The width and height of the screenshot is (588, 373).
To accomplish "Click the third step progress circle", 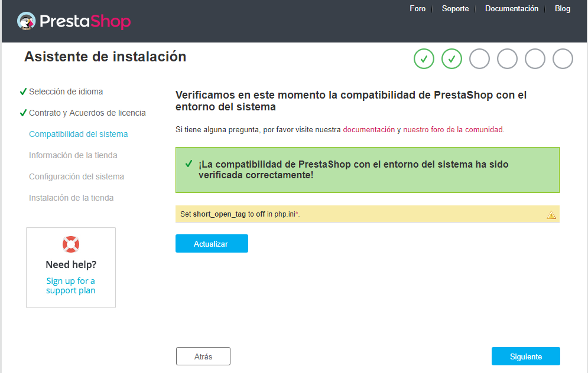I will 479,59.
